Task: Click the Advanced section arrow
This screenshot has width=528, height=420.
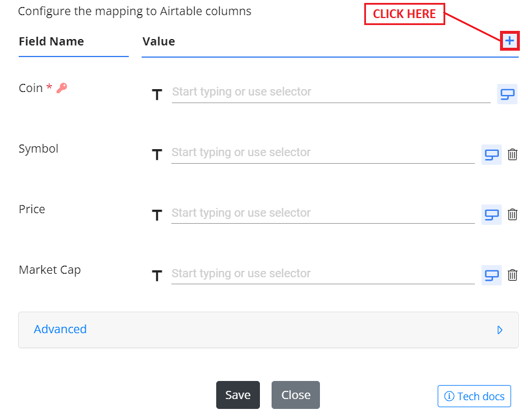Action: 499,330
